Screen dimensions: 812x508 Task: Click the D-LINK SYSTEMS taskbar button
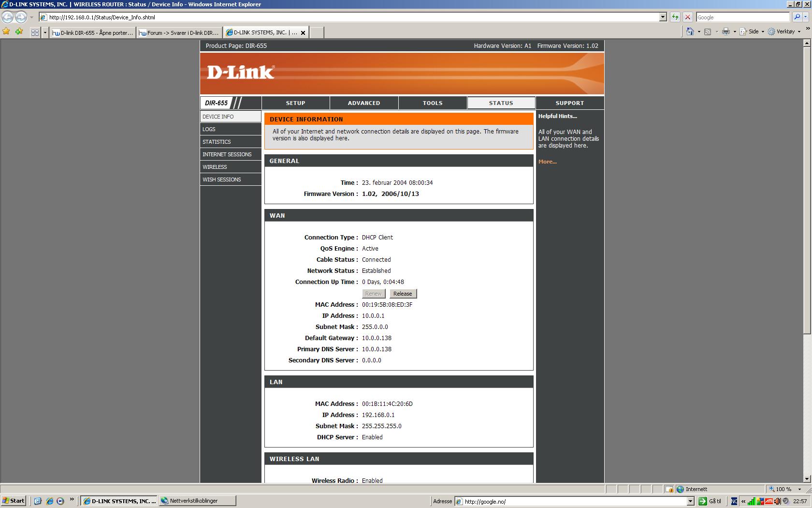[119, 501]
